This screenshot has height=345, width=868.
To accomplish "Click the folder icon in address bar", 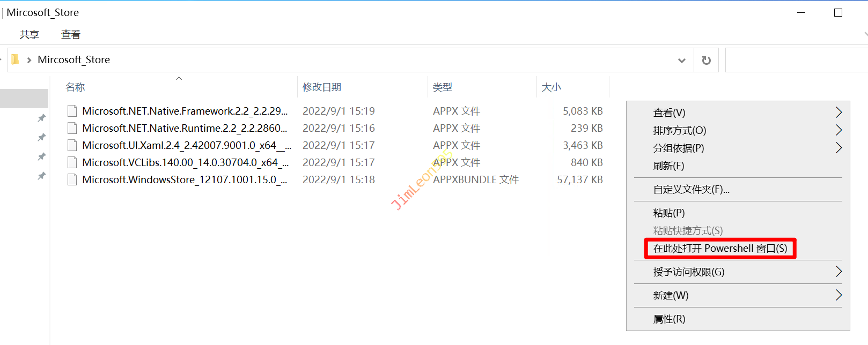I will pyautogui.click(x=15, y=59).
